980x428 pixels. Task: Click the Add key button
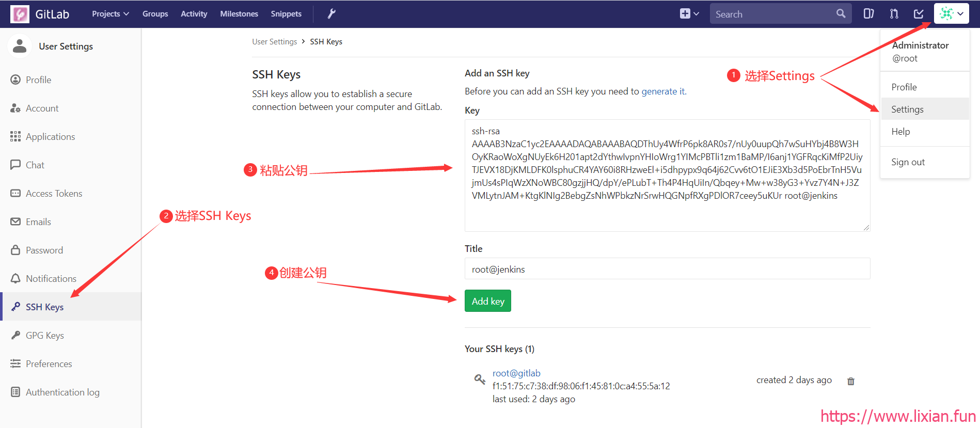488,301
